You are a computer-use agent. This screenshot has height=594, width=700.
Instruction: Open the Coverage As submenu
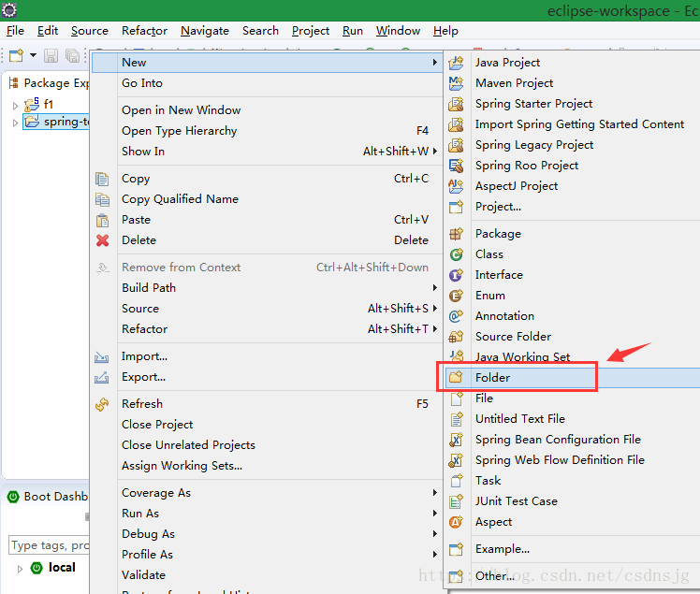[267, 493]
